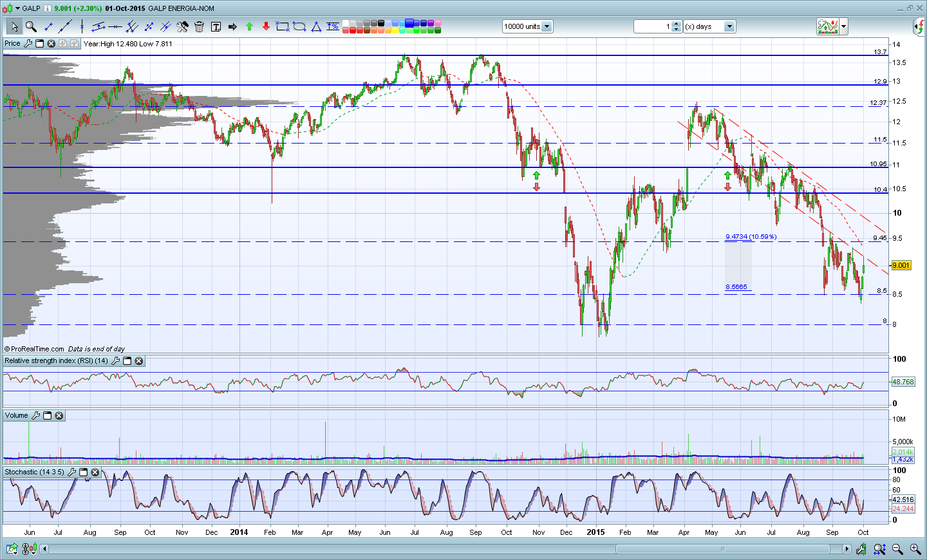Click the info icon beside GALP ticker
Screen dimensions: 927x560
point(47,8)
